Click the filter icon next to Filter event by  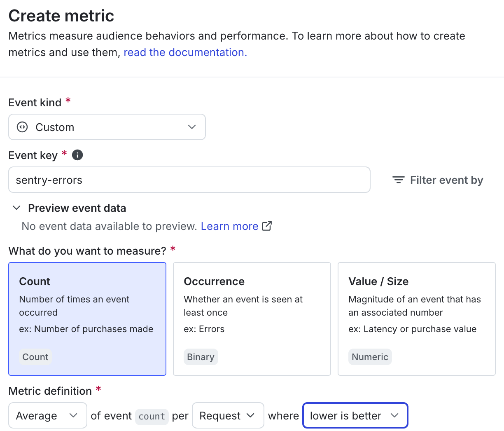click(x=398, y=180)
